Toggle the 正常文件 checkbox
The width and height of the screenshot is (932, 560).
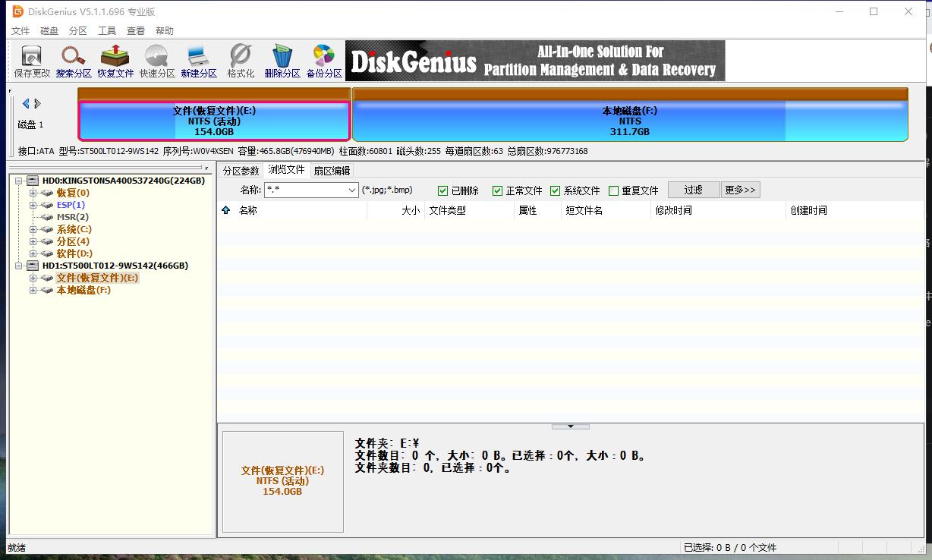point(498,190)
